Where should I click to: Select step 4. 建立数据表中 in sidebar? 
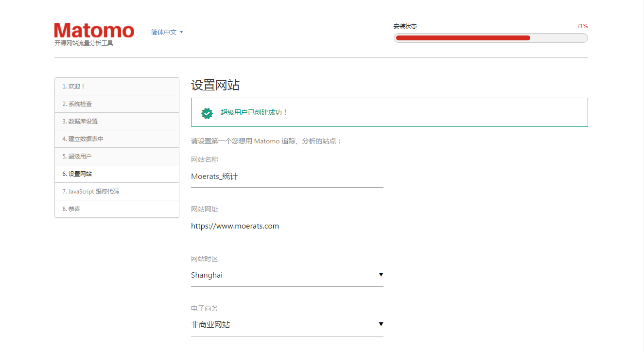coord(117,139)
